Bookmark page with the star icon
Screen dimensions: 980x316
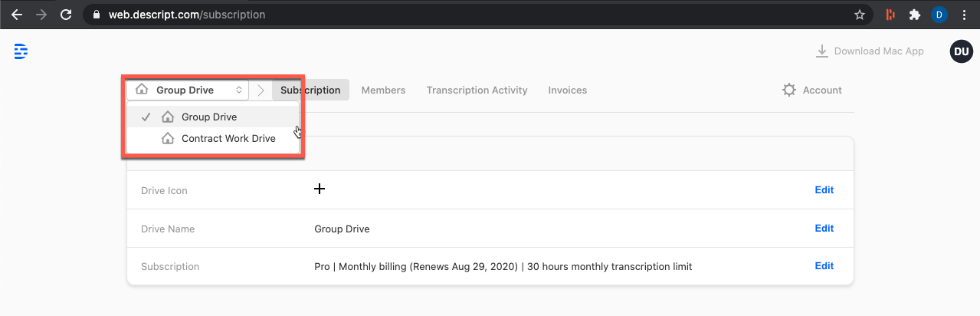click(x=860, y=15)
